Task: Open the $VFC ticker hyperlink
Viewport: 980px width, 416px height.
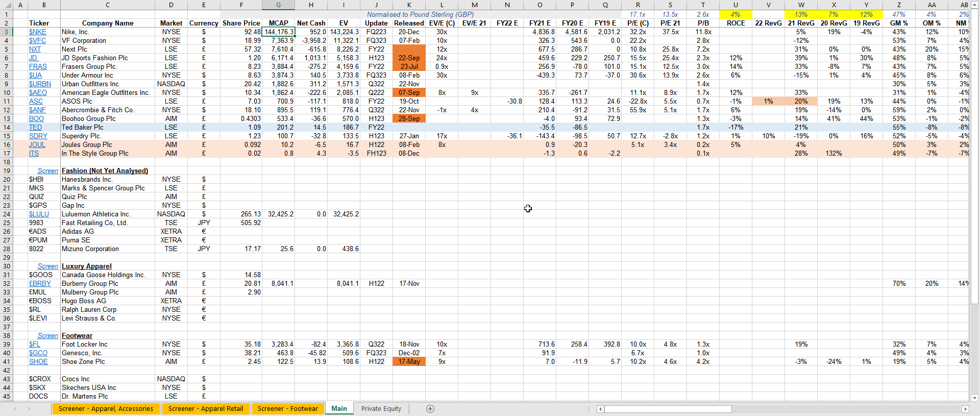Action: pyautogui.click(x=37, y=41)
